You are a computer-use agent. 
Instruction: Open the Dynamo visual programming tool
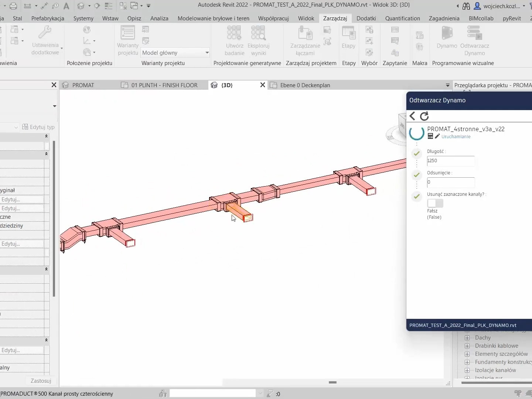coord(447,38)
